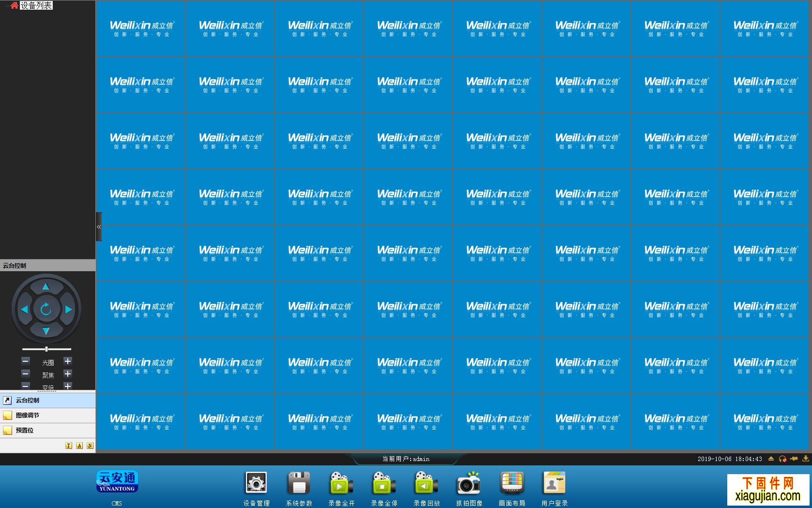
Task: Open 设备管理 device management
Action: pyautogui.click(x=256, y=489)
